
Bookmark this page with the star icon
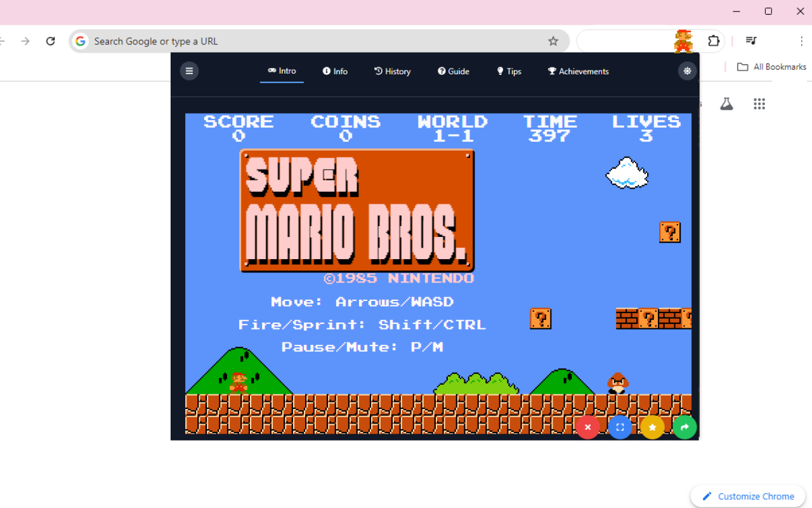[x=553, y=41]
